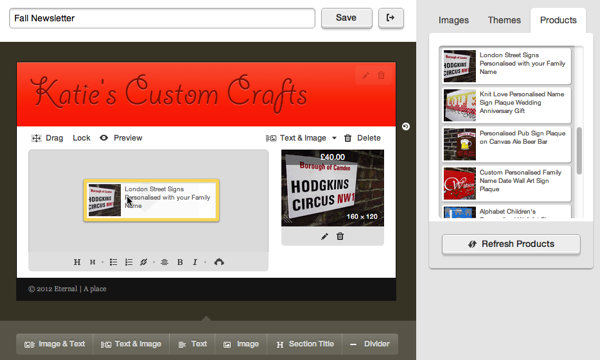600x360 pixels.
Task: Toggle bold formatting
Action: pos(180,262)
